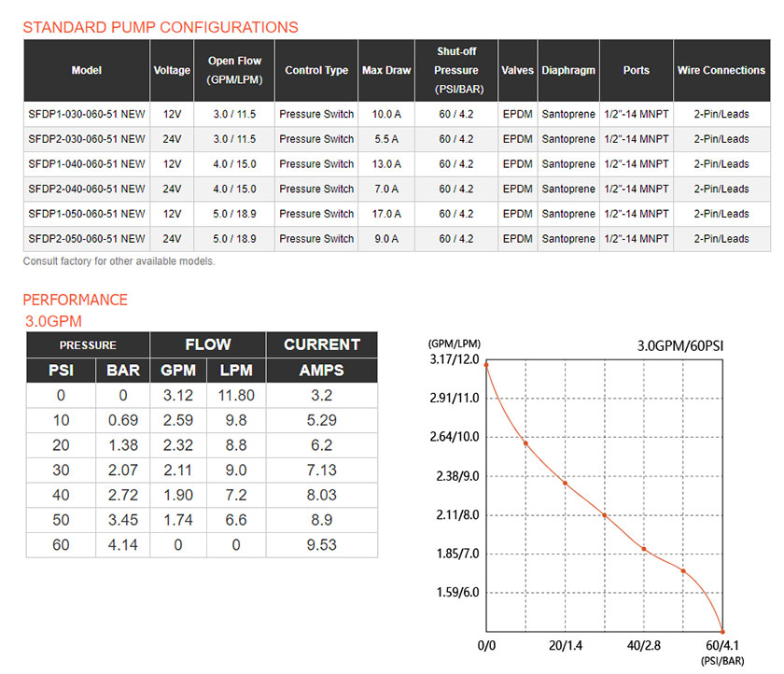
Task: Click the 4.14 bar value
Action: click(x=123, y=545)
